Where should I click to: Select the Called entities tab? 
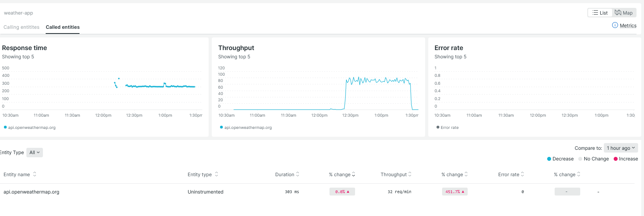coord(63,27)
